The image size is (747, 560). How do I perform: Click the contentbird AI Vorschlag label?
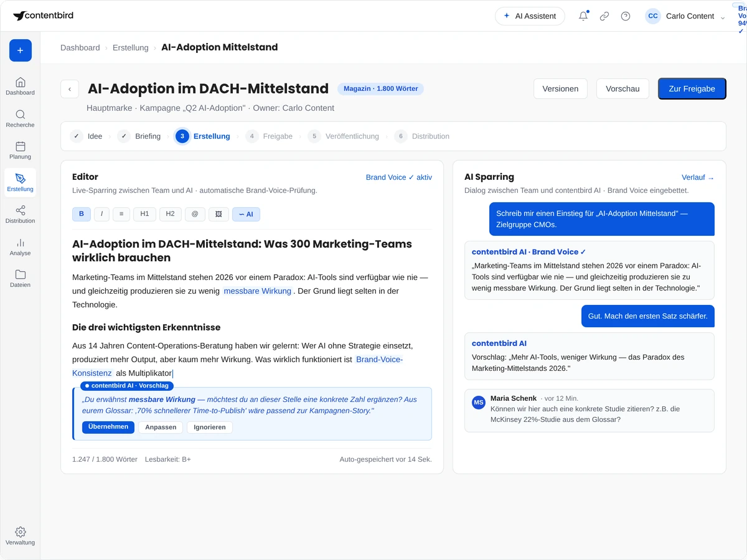127,386
